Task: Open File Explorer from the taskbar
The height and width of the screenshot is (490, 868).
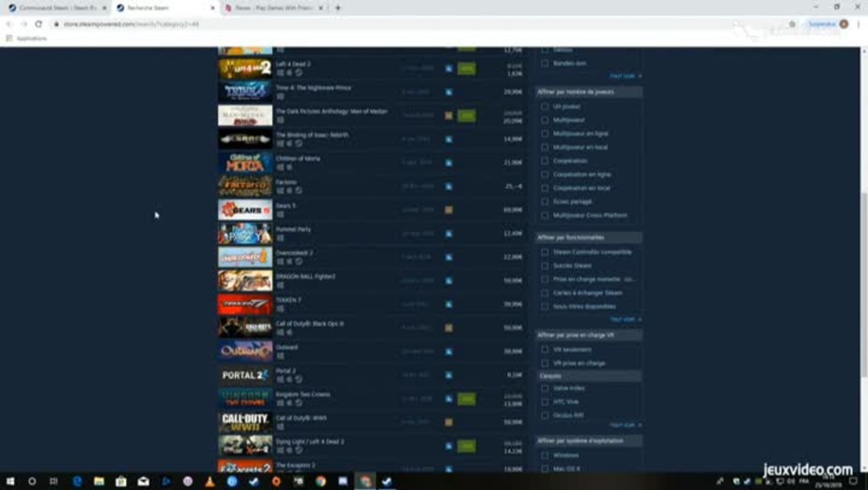Action: point(99,481)
